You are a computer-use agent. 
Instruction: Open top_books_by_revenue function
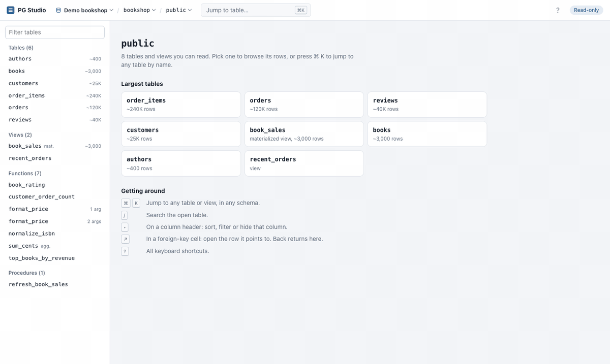point(55,258)
